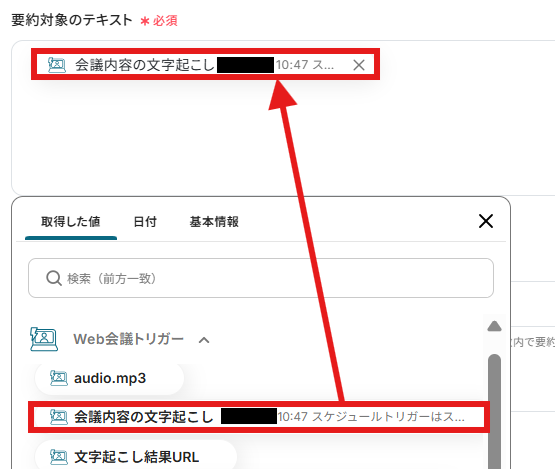Click the icon on the 文字起こし結果URL chip
Viewport: 555px width, 469px height.
58,457
